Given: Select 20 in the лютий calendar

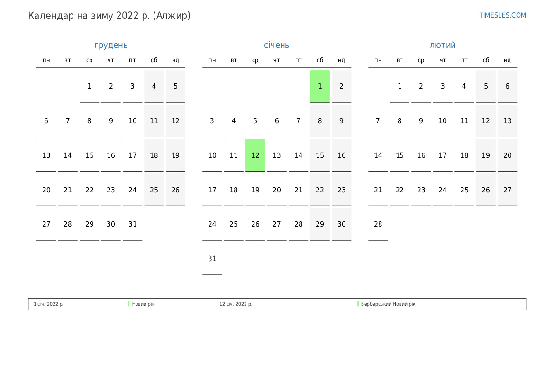Looking at the screenshot, I should point(508,155).
